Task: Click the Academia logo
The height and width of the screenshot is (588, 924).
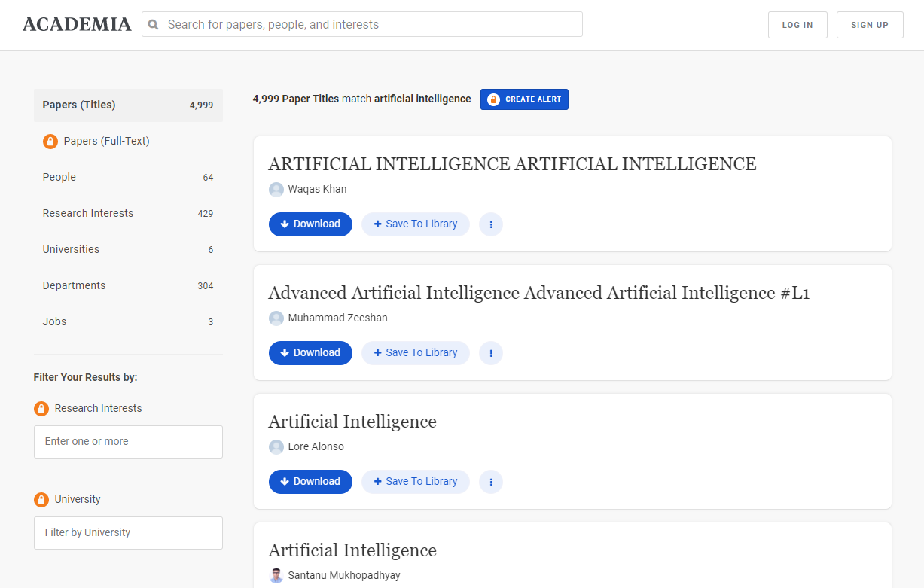Action: [77, 25]
